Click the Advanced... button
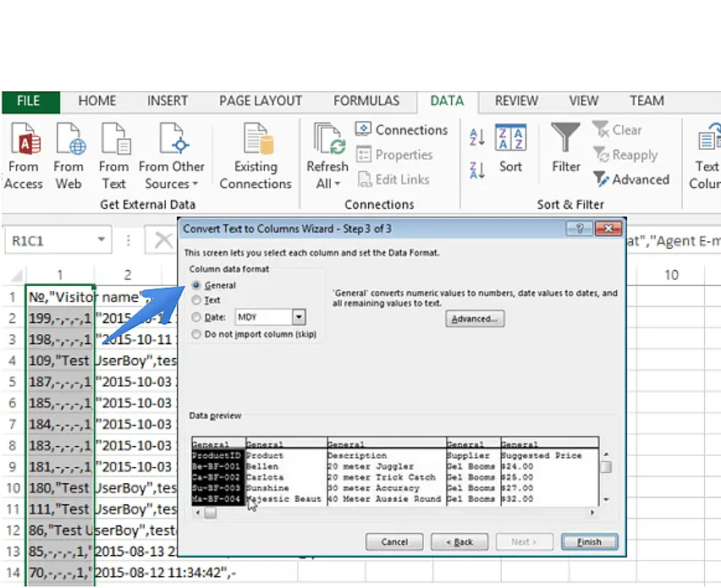 [x=475, y=319]
